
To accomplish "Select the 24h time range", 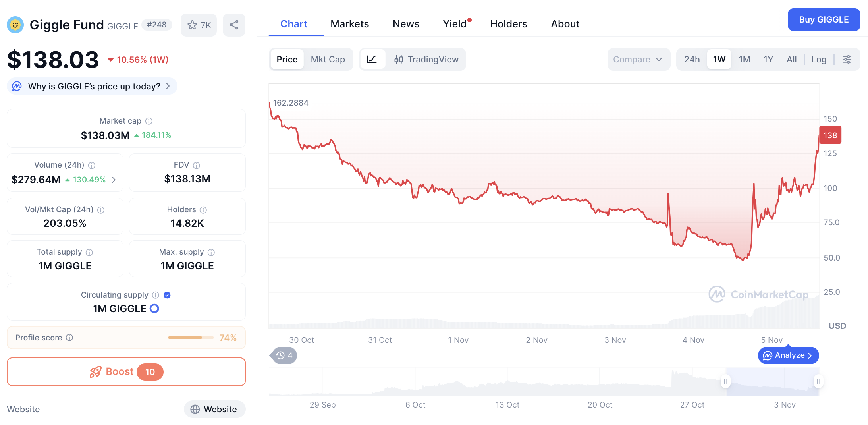I will coord(692,60).
